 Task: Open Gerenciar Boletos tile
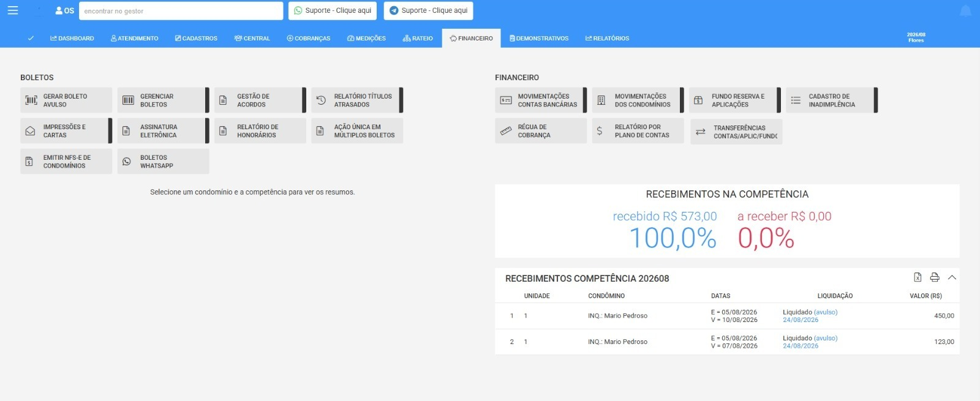(x=163, y=100)
